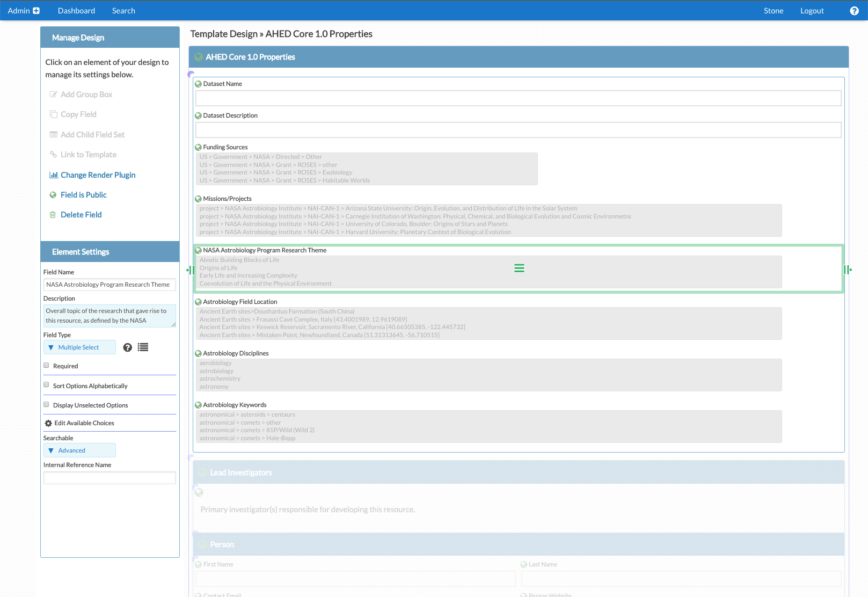Click the Copy Field icon
Screen dimensions: 868x597
coord(53,114)
